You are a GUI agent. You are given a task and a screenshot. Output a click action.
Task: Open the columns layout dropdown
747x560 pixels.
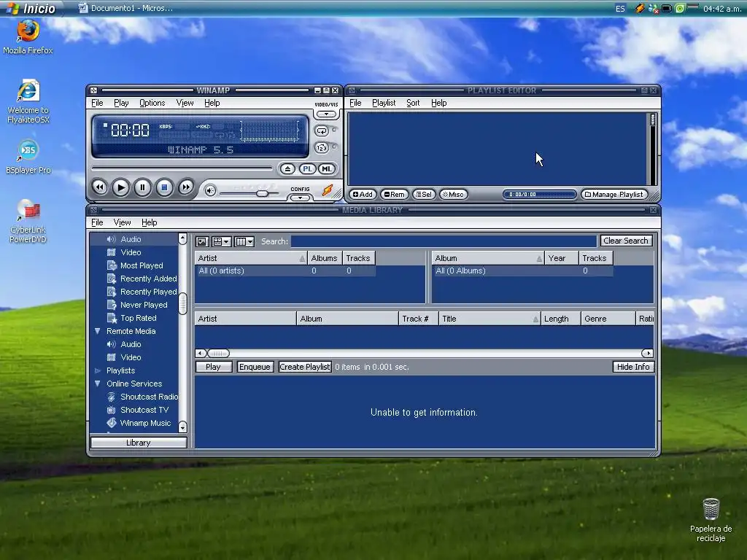(245, 241)
